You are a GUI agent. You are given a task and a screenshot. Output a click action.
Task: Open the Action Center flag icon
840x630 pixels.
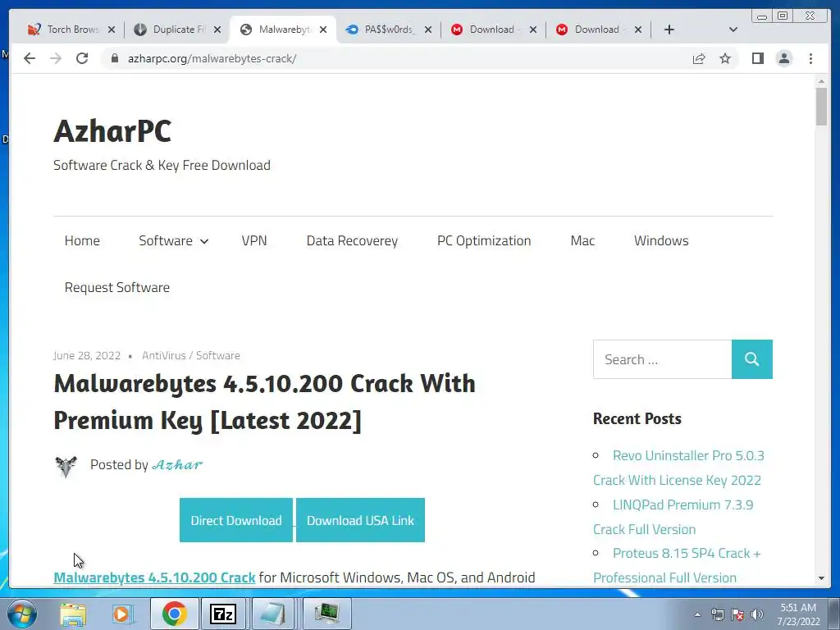(x=737, y=614)
